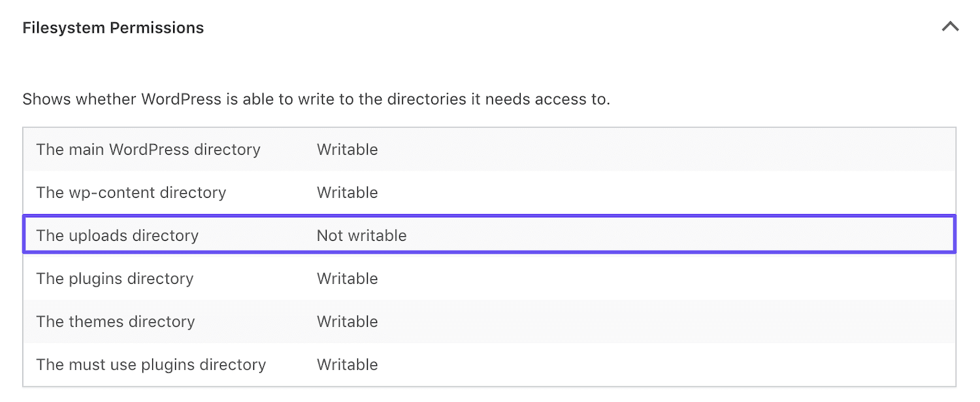Viewport: 980px width, 402px height.
Task: Click the permissions table area
Action: [489, 256]
